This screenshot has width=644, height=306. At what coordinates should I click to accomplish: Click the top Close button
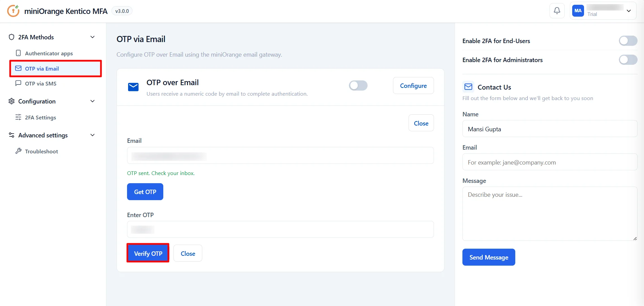point(421,123)
